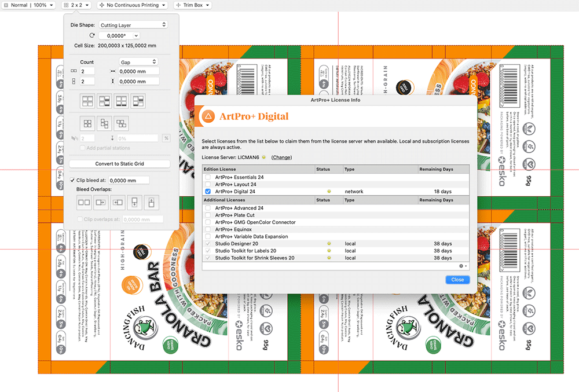Pick the bleed overlap downward arrow icon
Screen dimensions: 579x392
135,202
